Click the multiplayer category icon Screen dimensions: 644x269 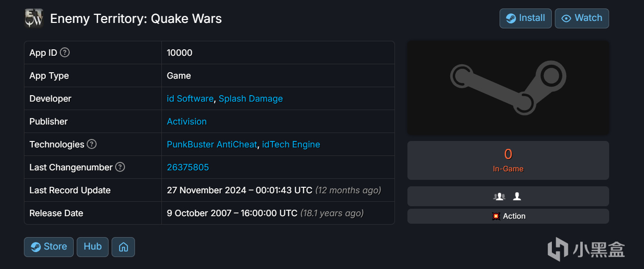click(499, 196)
